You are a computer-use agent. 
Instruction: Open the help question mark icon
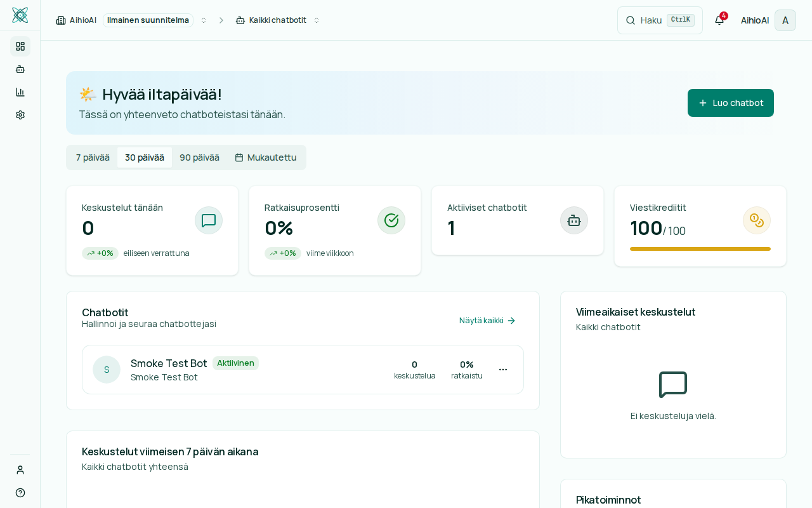tap(20, 493)
